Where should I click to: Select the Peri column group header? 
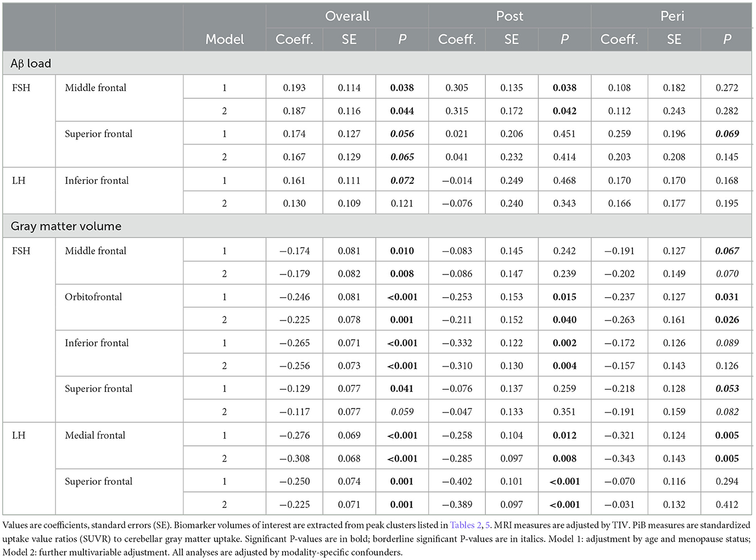pos(672,16)
